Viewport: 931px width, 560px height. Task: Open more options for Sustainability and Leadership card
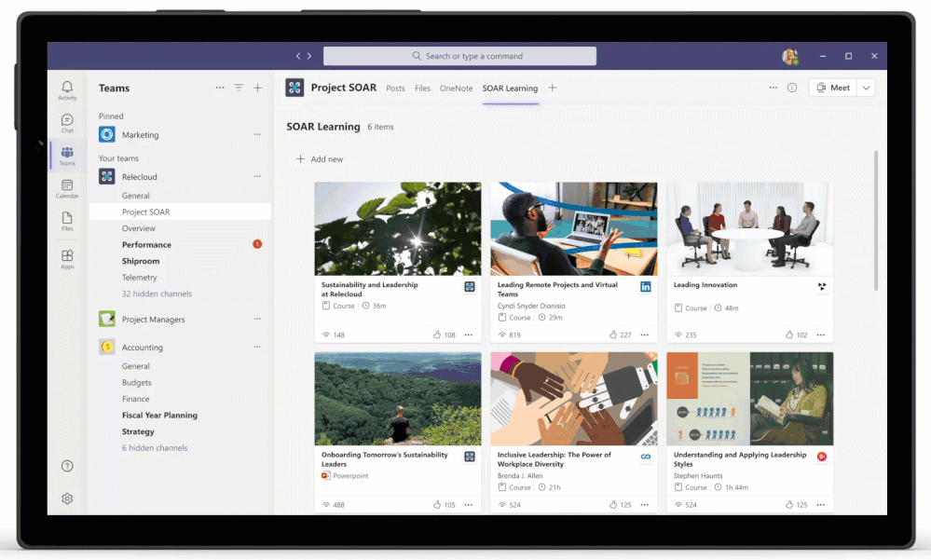(x=469, y=335)
